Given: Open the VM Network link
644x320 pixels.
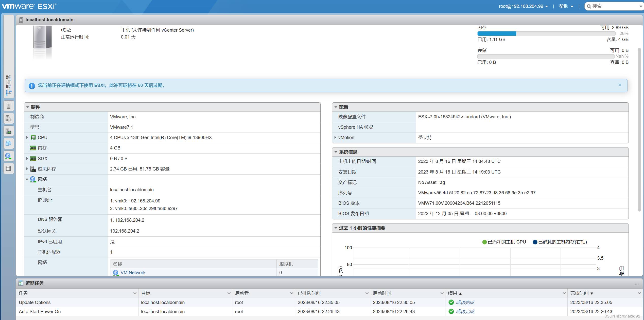Looking at the screenshot, I should [x=133, y=272].
